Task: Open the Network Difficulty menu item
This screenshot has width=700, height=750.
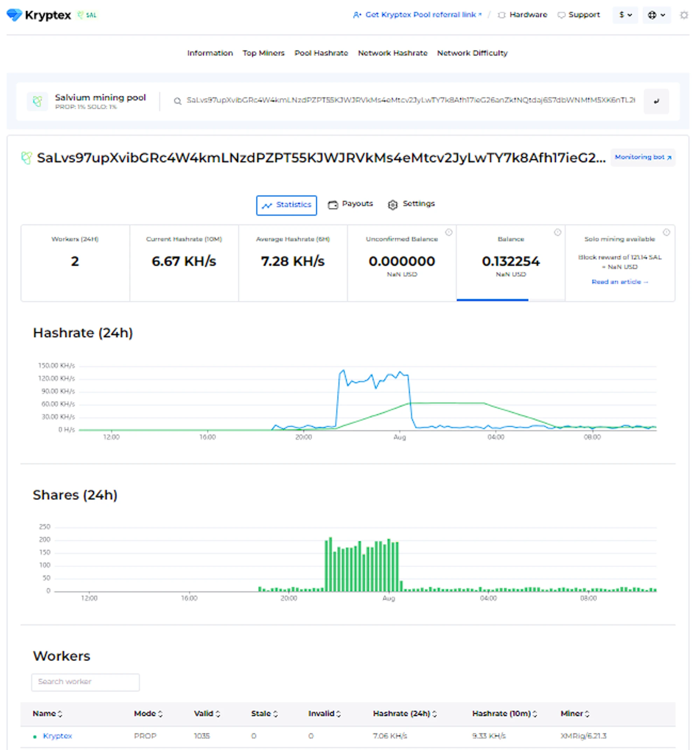Action: 472,53
